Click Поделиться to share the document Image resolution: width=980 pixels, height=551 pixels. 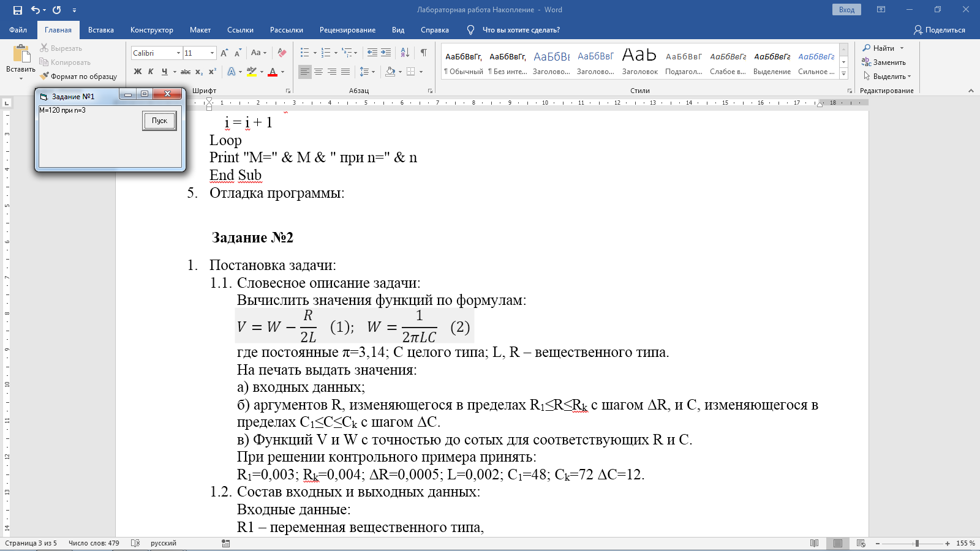tap(940, 30)
